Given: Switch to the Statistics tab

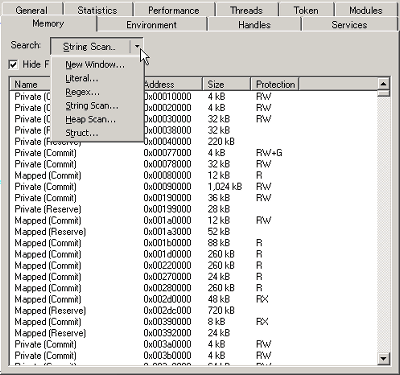Looking at the screenshot, I should pyautogui.click(x=97, y=10).
